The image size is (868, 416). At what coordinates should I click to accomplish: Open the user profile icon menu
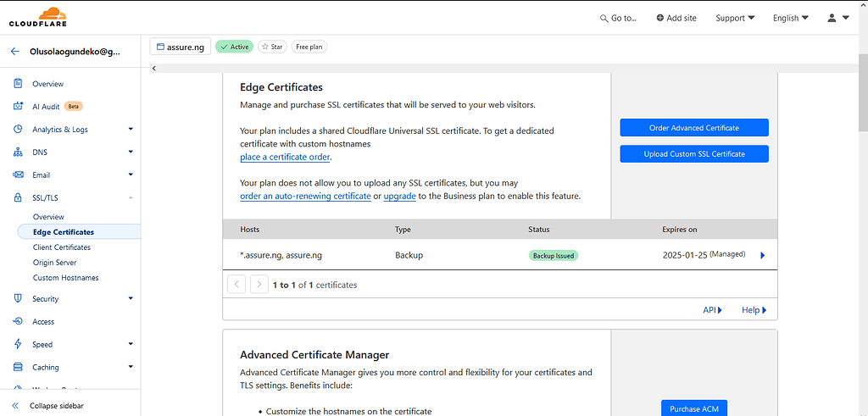coord(837,18)
